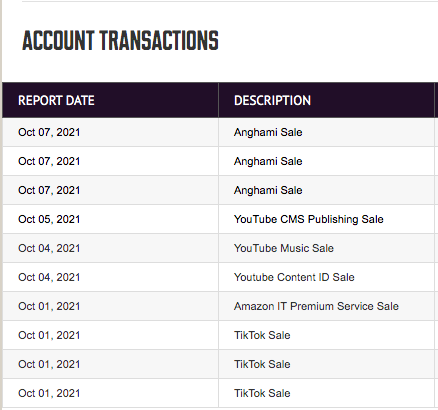Click YouTube Music Sale entry
The image size is (438, 410).
point(284,248)
